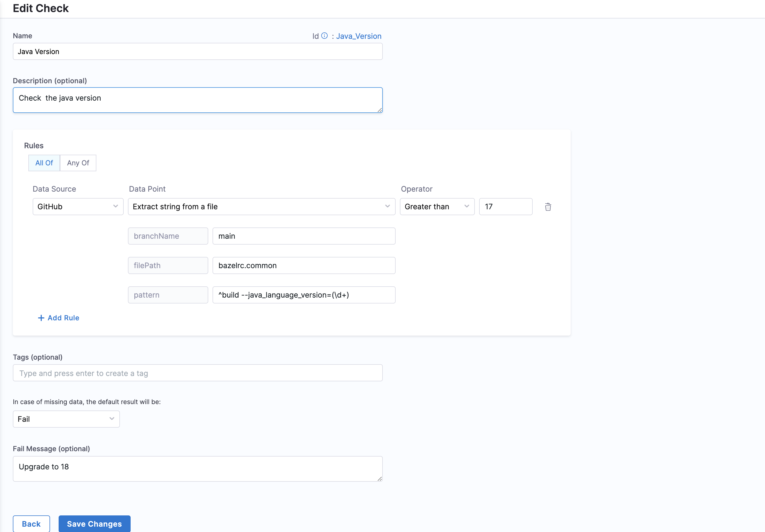Select the All Of rules toggle
Viewport: 765px width, 532px height.
44,163
